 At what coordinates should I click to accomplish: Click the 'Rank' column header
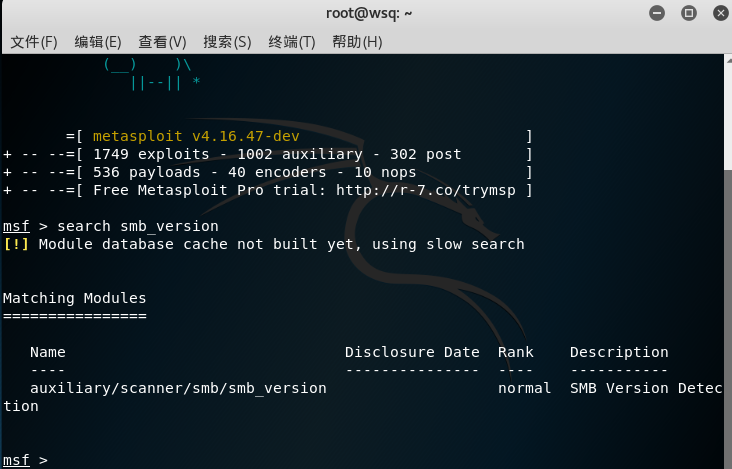click(515, 352)
